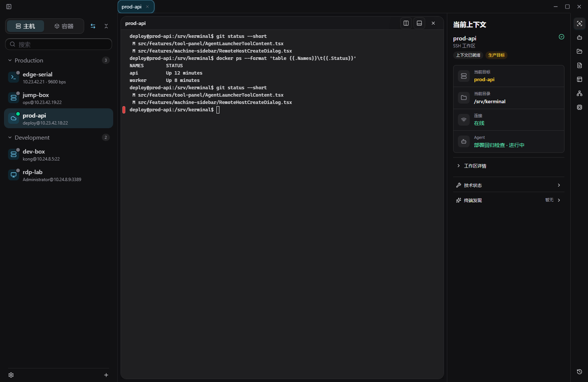Focus the 搜索 search field
The width and height of the screenshot is (588, 382).
point(58,44)
